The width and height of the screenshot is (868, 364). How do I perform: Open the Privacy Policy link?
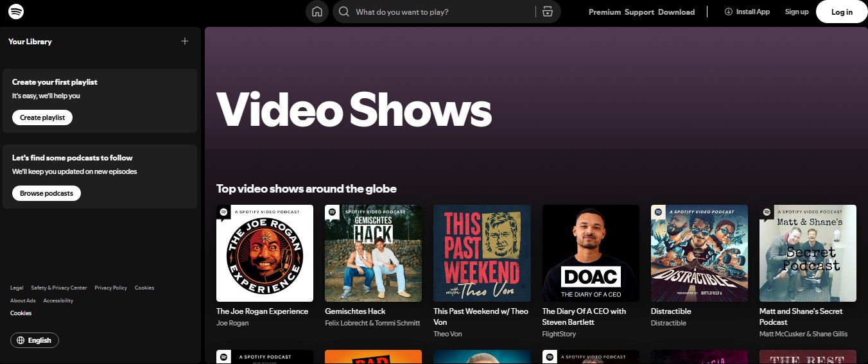point(111,288)
